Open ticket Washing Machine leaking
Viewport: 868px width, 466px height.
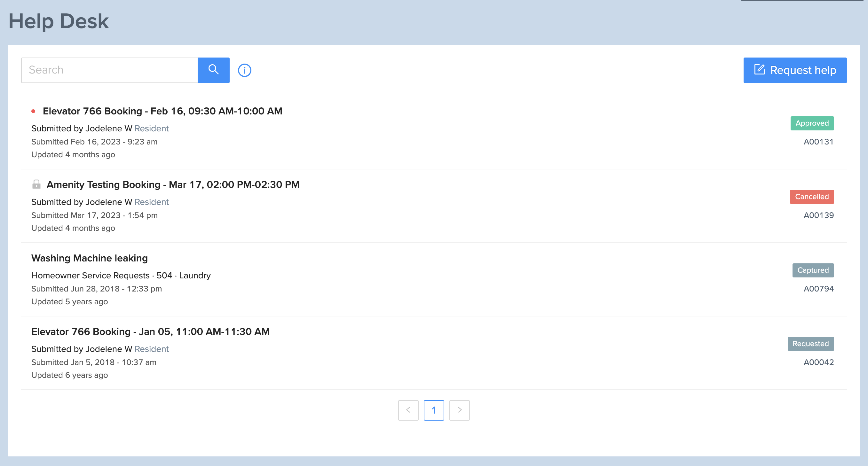coord(89,258)
